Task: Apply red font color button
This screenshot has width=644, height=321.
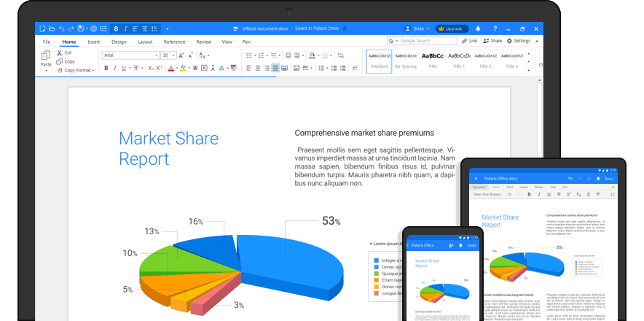Action: (x=171, y=68)
